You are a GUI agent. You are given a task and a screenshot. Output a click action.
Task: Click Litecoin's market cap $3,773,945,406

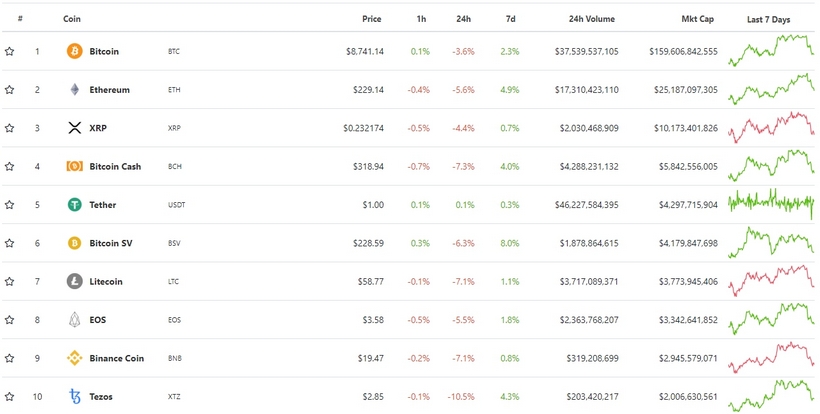[x=688, y=281]
